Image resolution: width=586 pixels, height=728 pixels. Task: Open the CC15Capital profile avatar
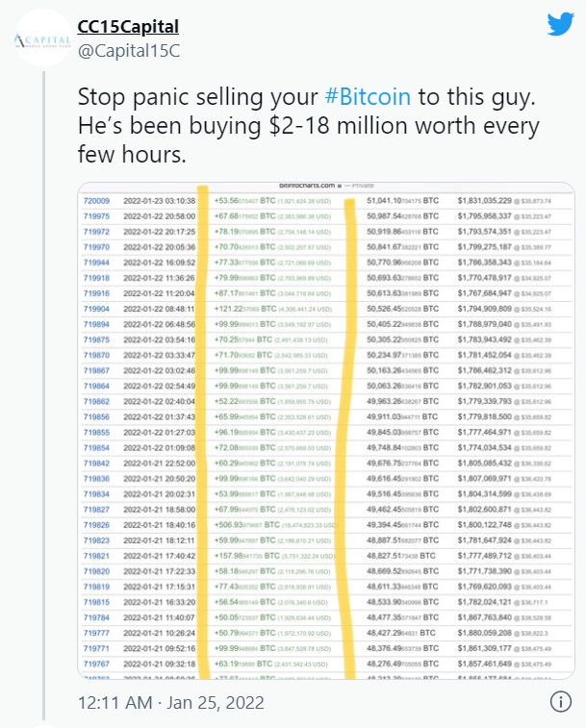click(x=42, y=38)
